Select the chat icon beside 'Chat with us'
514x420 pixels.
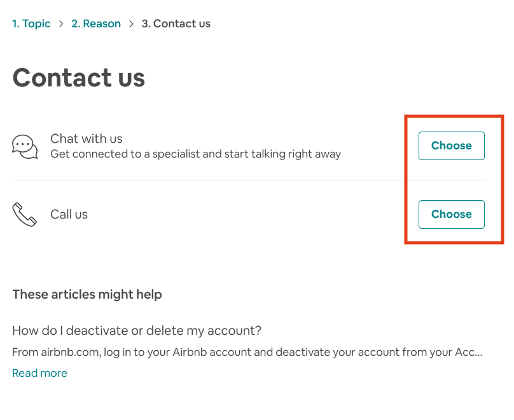tap(24, 147)
